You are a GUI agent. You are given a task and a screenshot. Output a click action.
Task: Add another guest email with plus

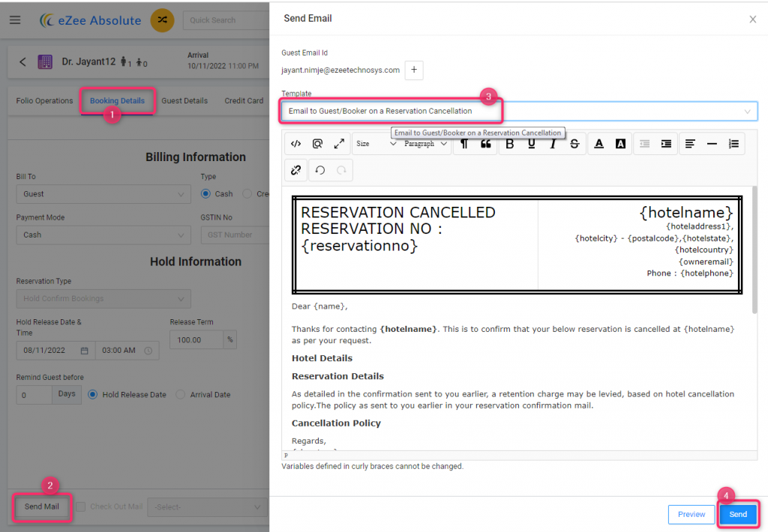click(x=414, y=70)
